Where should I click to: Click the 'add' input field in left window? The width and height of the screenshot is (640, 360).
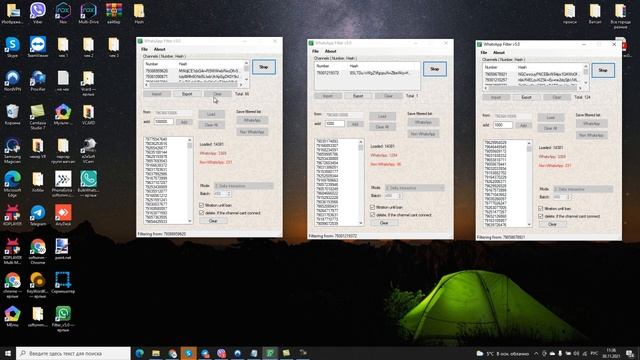164,122
